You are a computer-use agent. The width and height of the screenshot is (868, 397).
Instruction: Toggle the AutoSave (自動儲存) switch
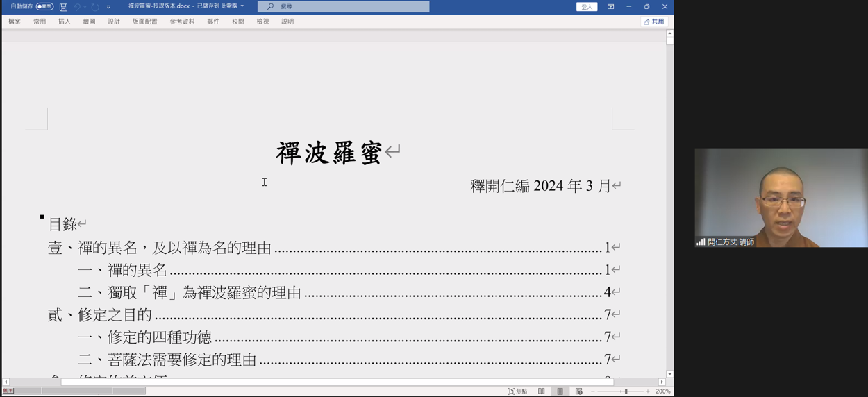coord(44,7)
